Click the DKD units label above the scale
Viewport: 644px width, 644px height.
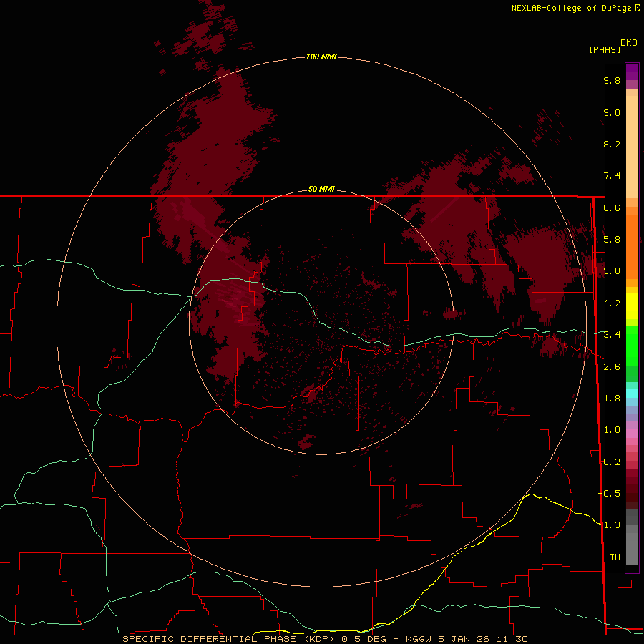[x=628, y=42]
